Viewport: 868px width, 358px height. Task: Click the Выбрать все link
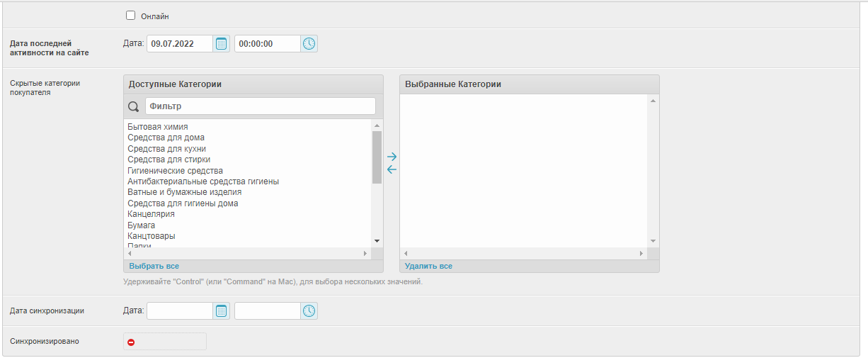154,267
